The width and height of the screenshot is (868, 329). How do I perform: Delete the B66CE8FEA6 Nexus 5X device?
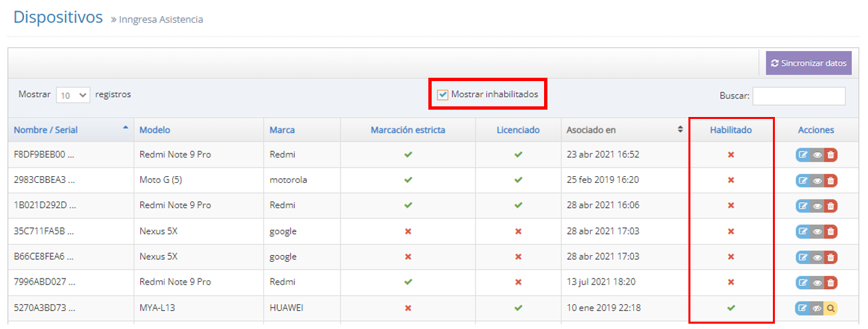[x=830, y=257]
